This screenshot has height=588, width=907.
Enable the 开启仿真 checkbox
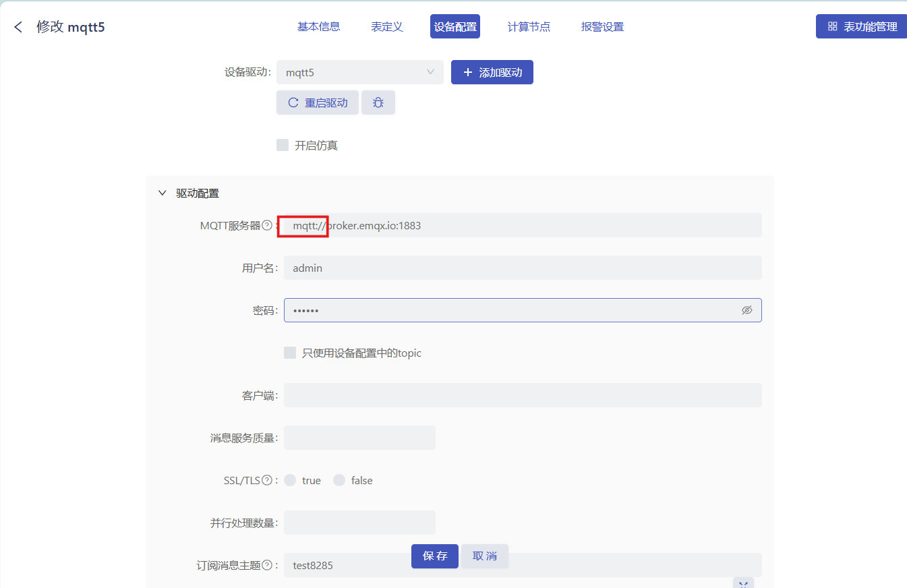[x=283, y=145]
